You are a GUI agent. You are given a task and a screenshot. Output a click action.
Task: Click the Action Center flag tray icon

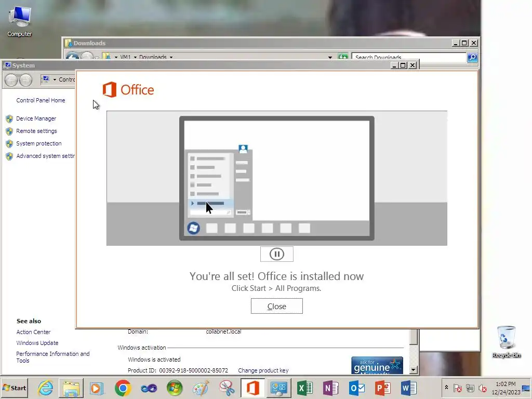(x=457, y=388)
